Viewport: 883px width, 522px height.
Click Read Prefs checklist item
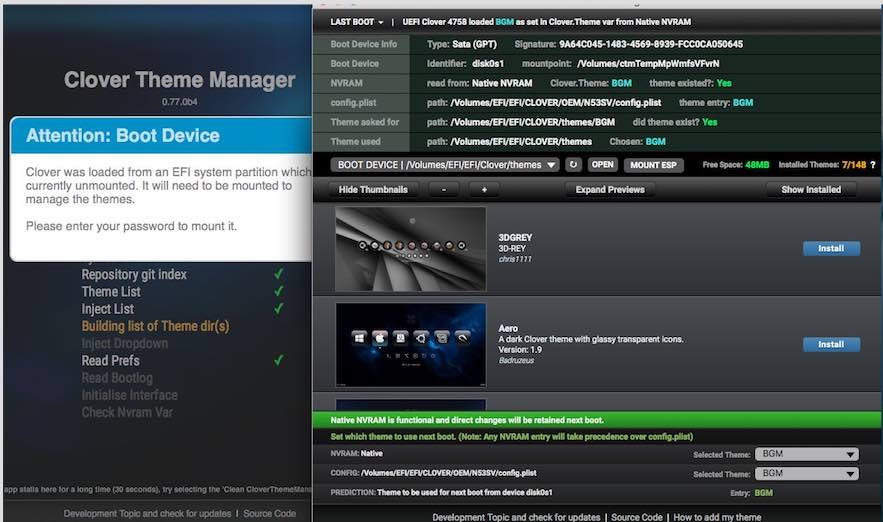[x=110, y=361]
